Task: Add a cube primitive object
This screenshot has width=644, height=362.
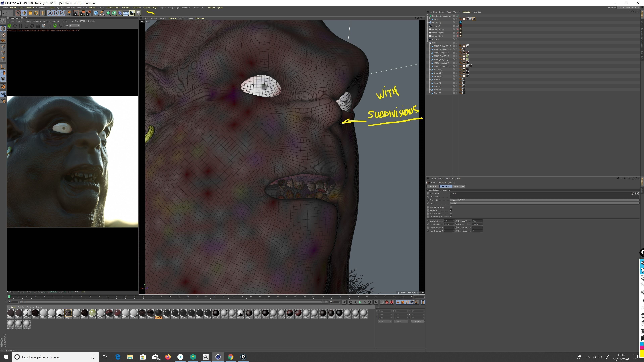Action: pos(96,13)
